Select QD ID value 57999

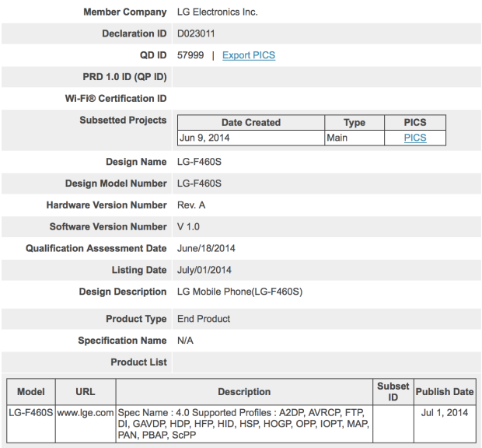point(190,55)
